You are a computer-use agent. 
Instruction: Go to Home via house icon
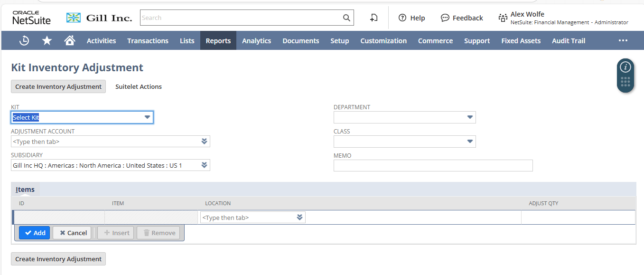click(x=70, y=41)
